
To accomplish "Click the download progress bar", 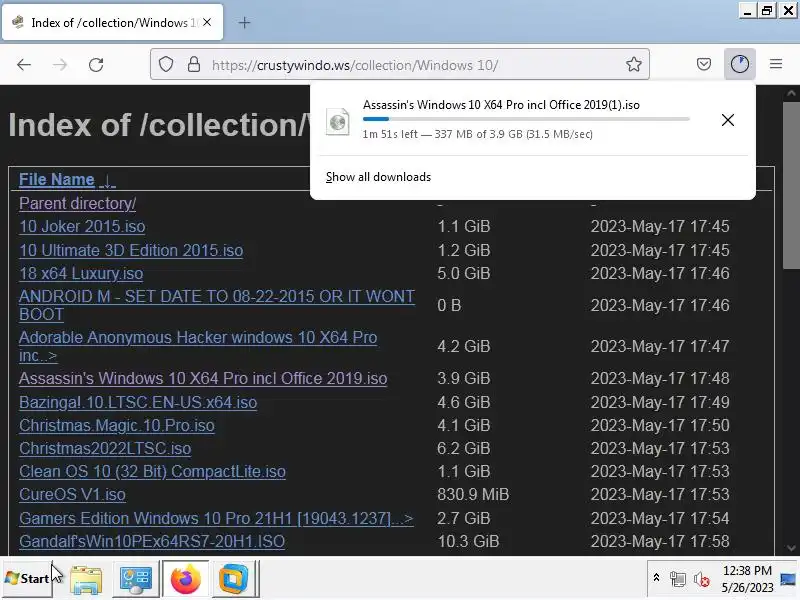I will (526, 119).
